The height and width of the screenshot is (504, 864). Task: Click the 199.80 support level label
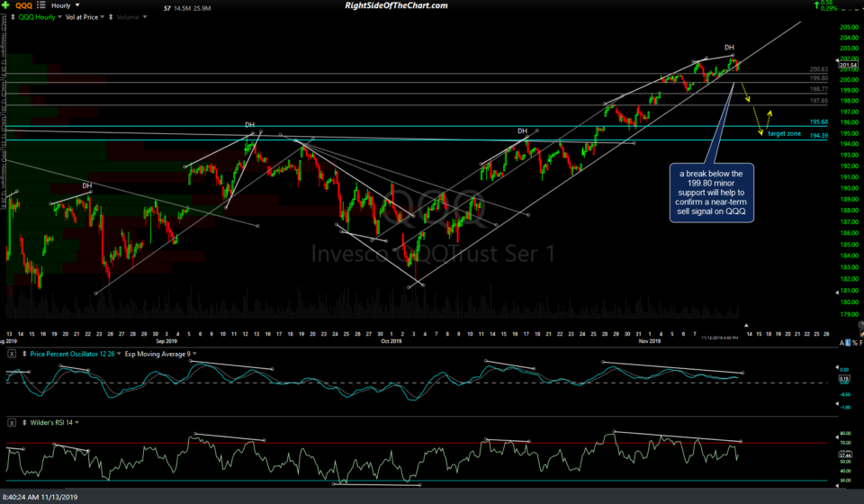[819, 79]
